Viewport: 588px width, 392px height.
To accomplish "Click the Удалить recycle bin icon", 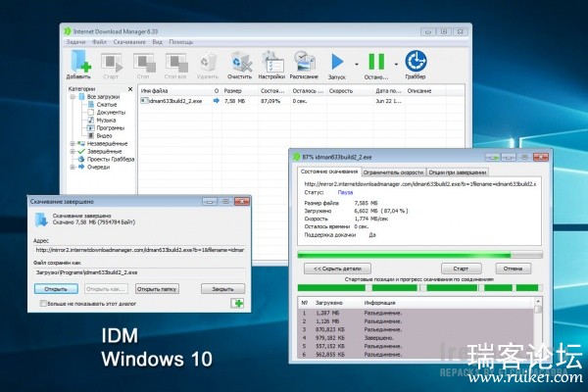I will coord(208,63).
